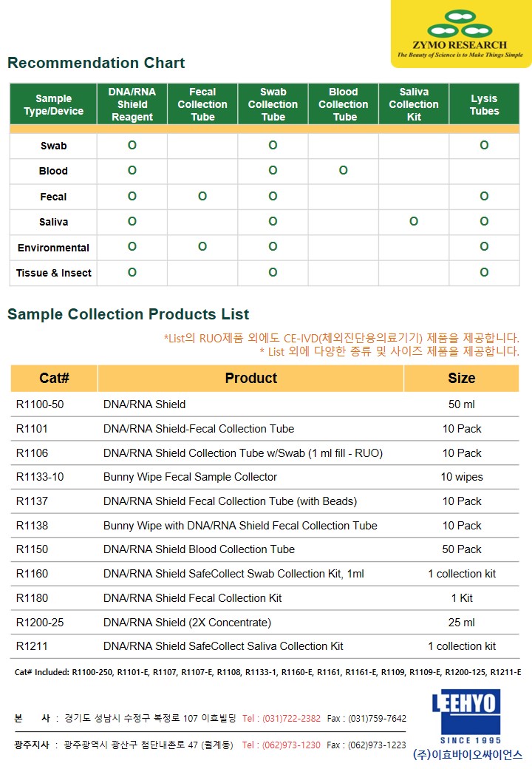
Task: Click the Size column header
Action: tap(462, 378)
